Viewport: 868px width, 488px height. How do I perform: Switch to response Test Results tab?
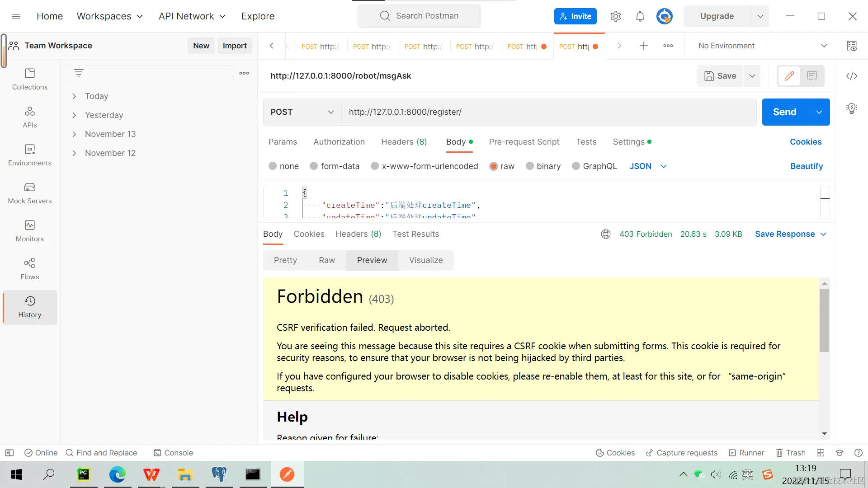[415, 234]
